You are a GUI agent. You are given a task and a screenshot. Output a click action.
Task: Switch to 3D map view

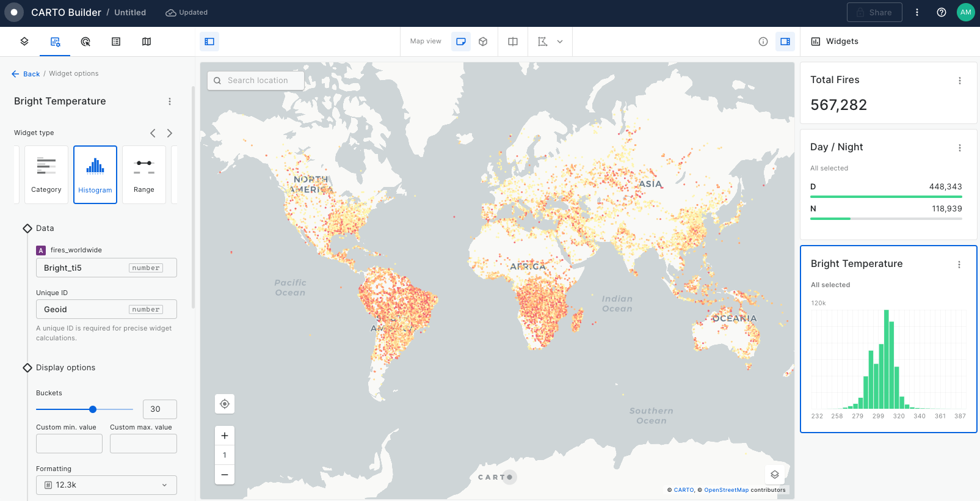click(483, 42)
